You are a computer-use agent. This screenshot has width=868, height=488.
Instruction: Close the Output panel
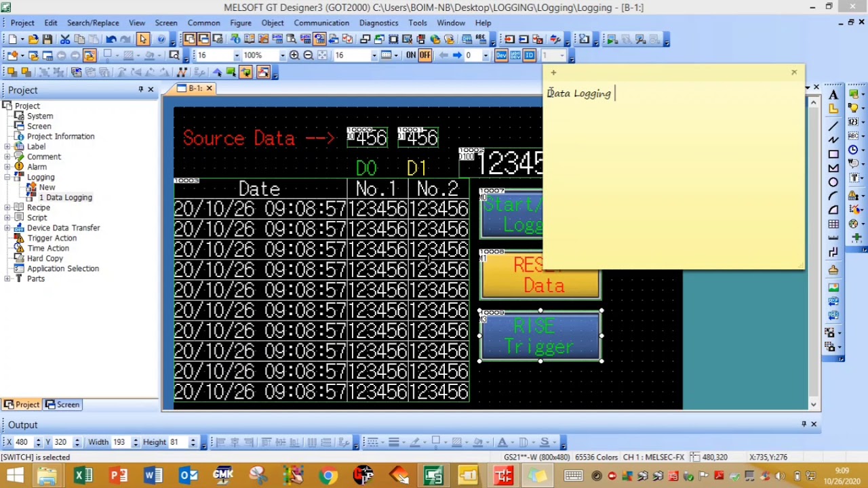pos(814,424)
